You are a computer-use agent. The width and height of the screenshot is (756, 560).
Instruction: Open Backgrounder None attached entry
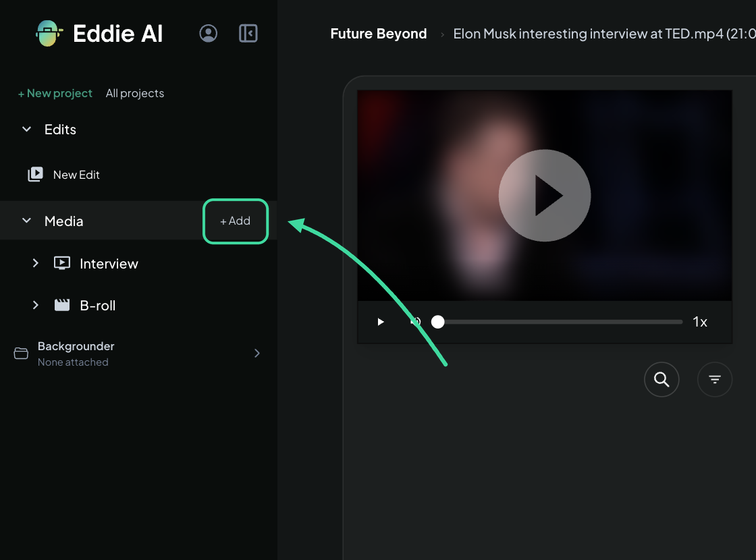coord(138,354)
